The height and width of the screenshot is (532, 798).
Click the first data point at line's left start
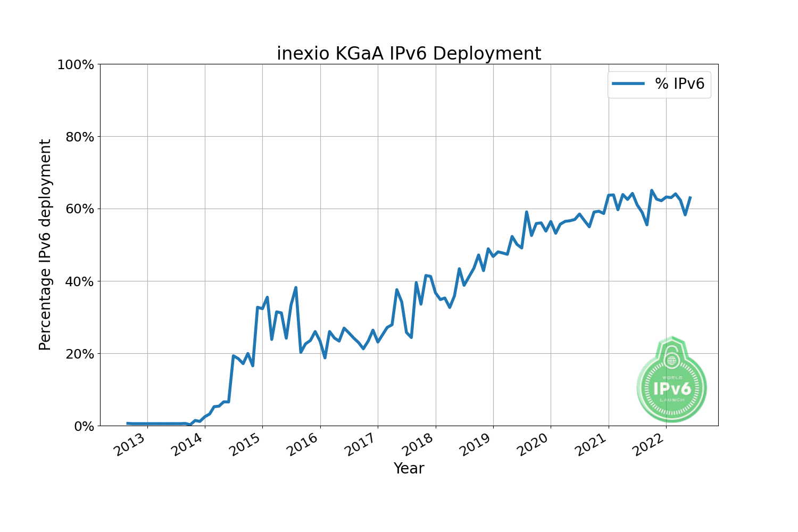[x=127, y=423]
